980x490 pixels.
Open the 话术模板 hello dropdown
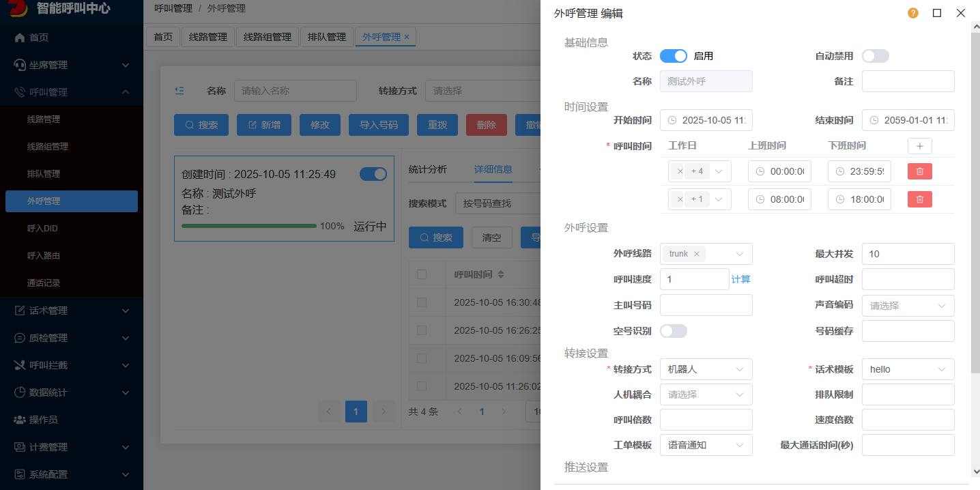tap(908, 369)
